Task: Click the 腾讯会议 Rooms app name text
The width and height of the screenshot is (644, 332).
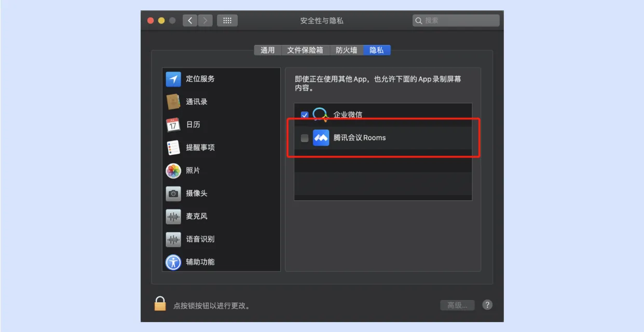Action: coord(360,138)
